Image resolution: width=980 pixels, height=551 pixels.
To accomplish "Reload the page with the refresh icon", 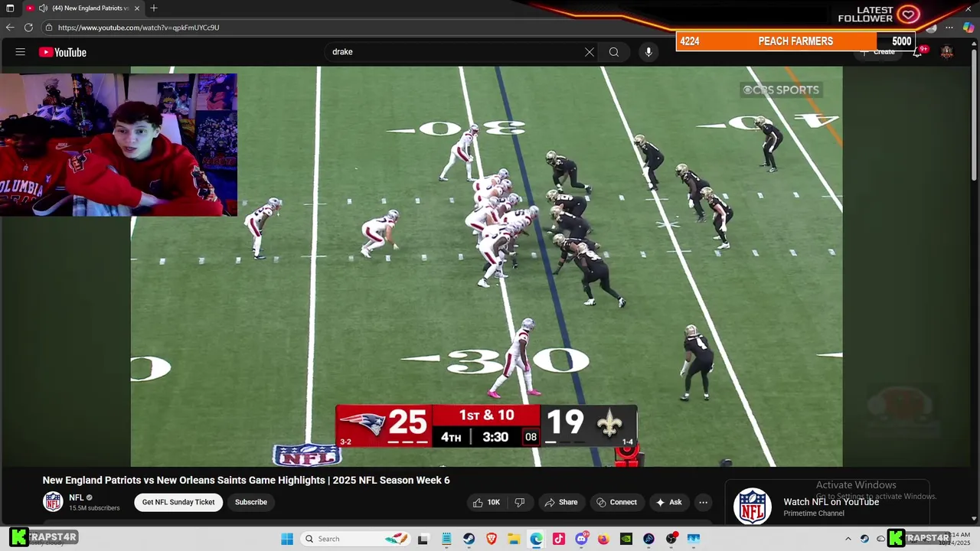I will [x=28, y=28].
